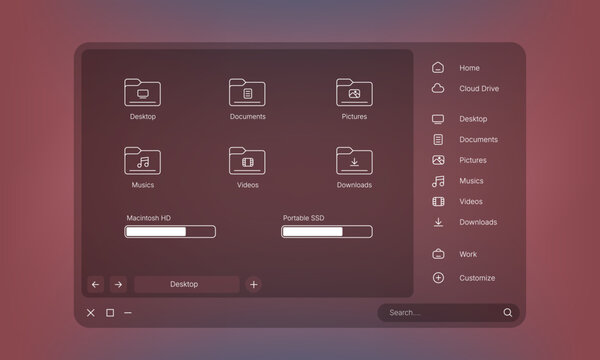600x360 pixels.
Task: Click the sidebar Documents page icon
Action: (438, 140)
